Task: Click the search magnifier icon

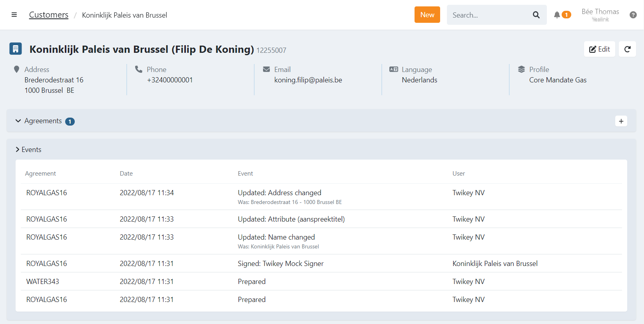Action: (x=536, y=15)
